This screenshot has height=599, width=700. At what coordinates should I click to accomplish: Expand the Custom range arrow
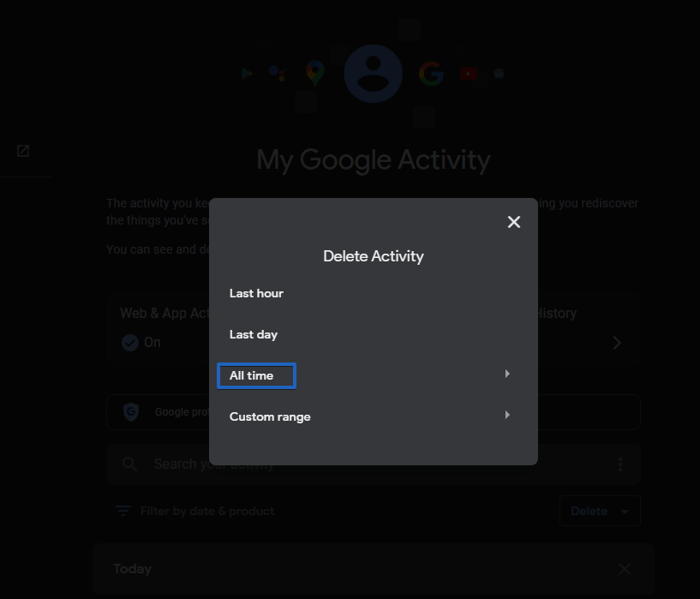pyautogui.click(x=507, y=416)
